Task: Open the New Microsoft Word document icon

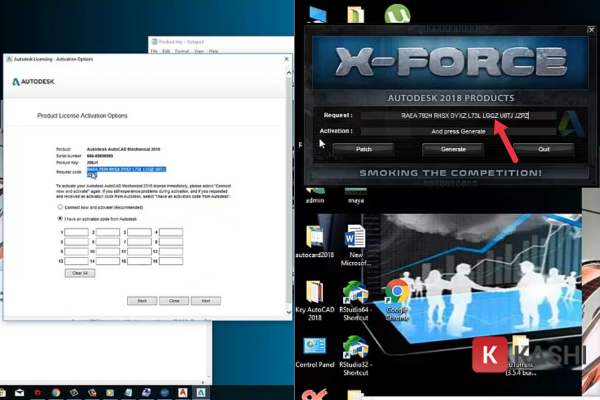Action: 354,241
